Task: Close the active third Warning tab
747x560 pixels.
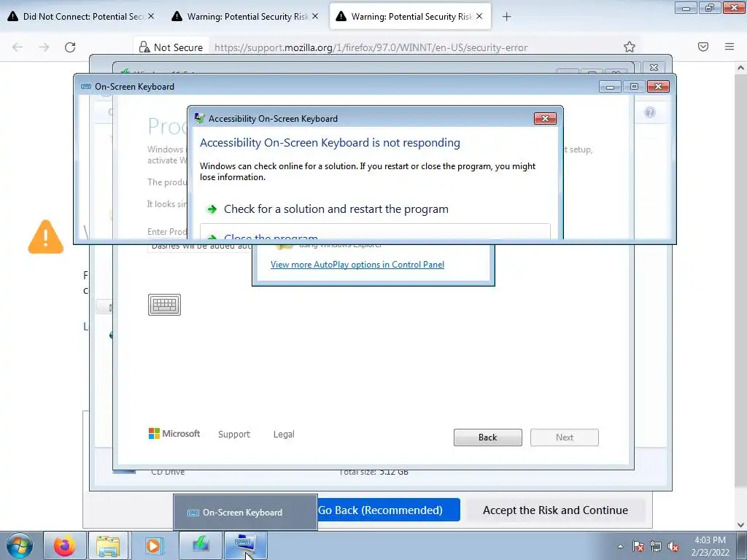Action: 479,16
